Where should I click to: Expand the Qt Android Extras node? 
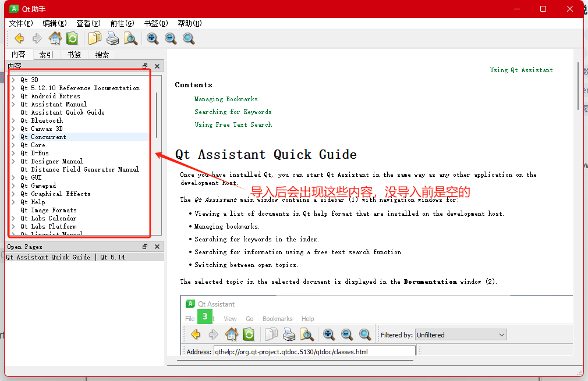(x=13, y=97)
